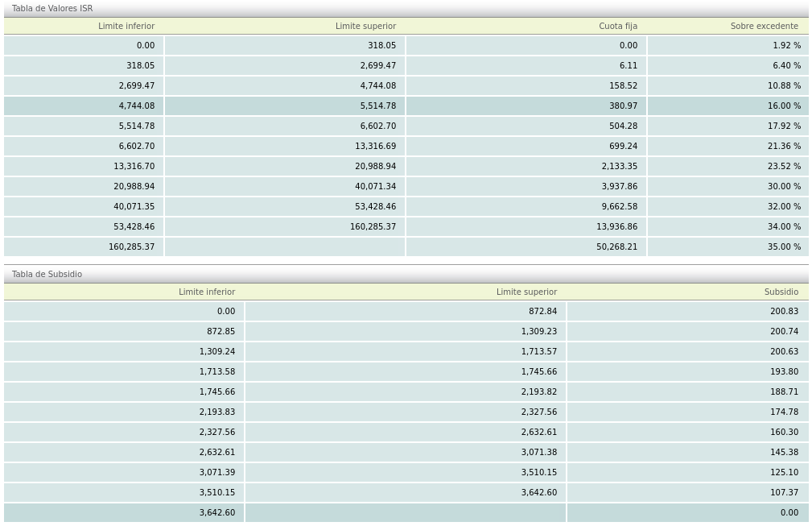Click the 1.92 % sobre excedente cell
Image resolution: width=812 pixels, height=526 pixels.
(786, 46)
